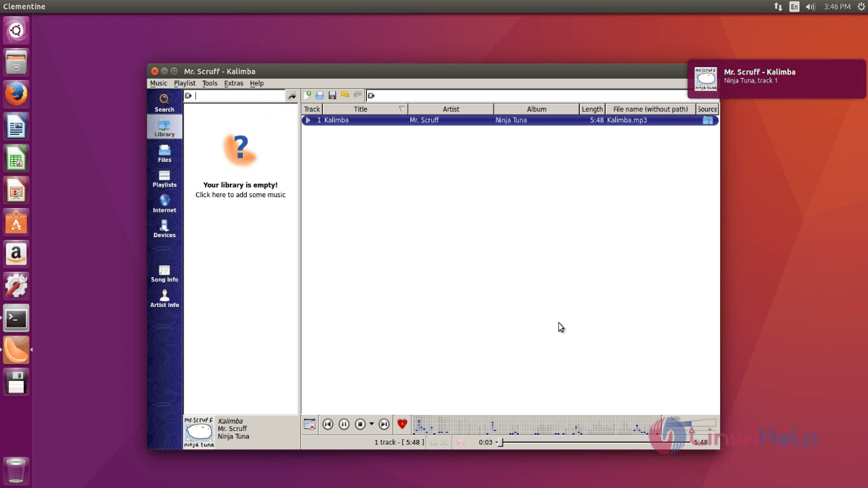Open the Devices sidebar section
Image resolution: width=868 pixels, height=488 pixels.
click(x=164, y=228)
